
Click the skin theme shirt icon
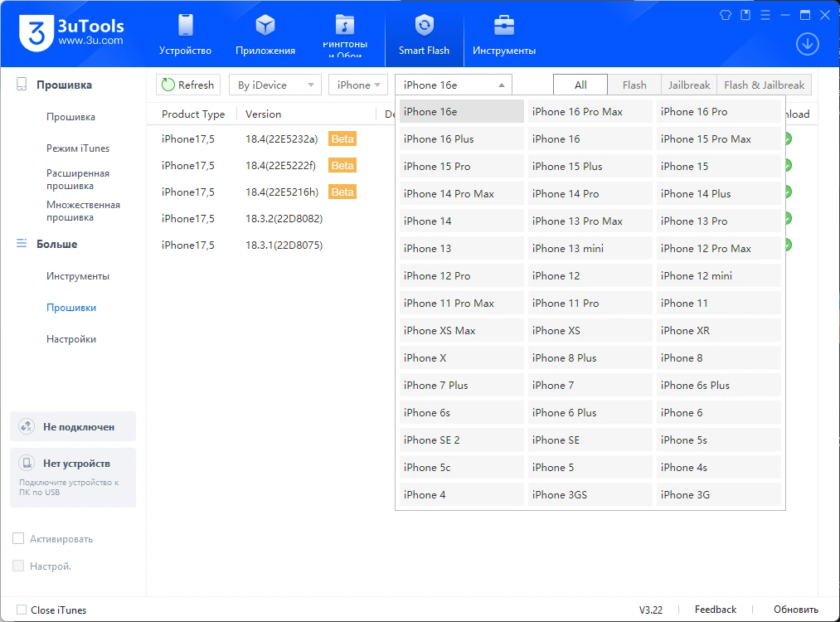pos(726,15)
